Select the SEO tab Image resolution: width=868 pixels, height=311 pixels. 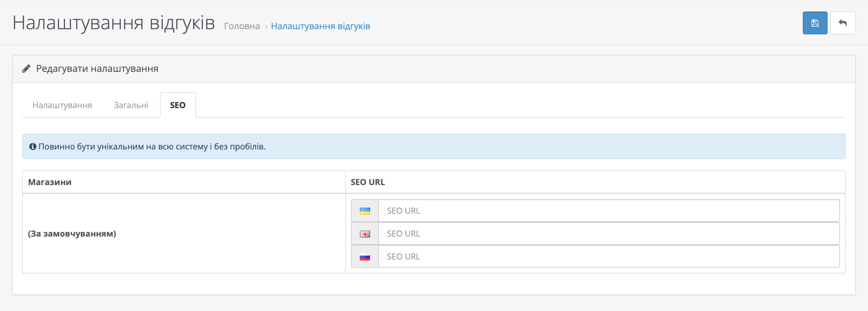pos(178,105)
